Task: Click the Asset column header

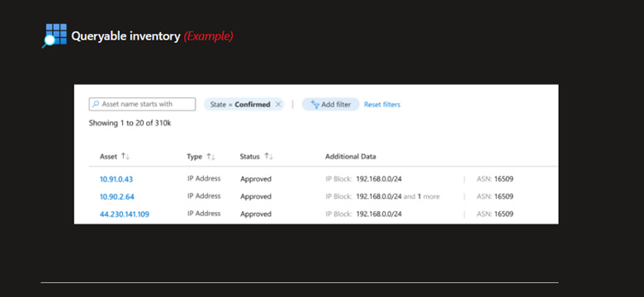Action: tap(108, 156)
